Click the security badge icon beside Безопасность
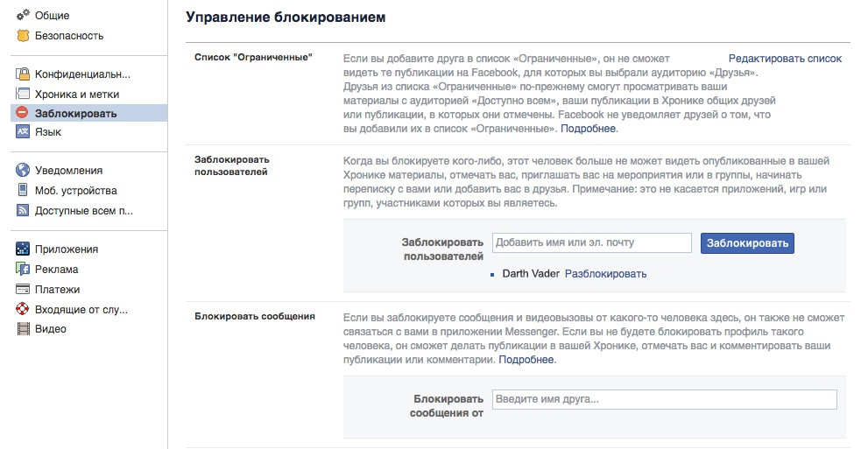Screen dimensions: 868x449 point(24,36)
